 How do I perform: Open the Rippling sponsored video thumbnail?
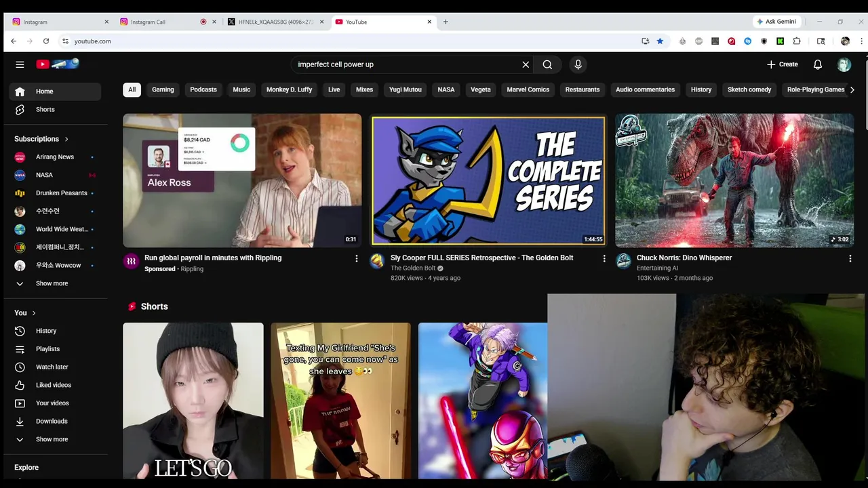242,180
